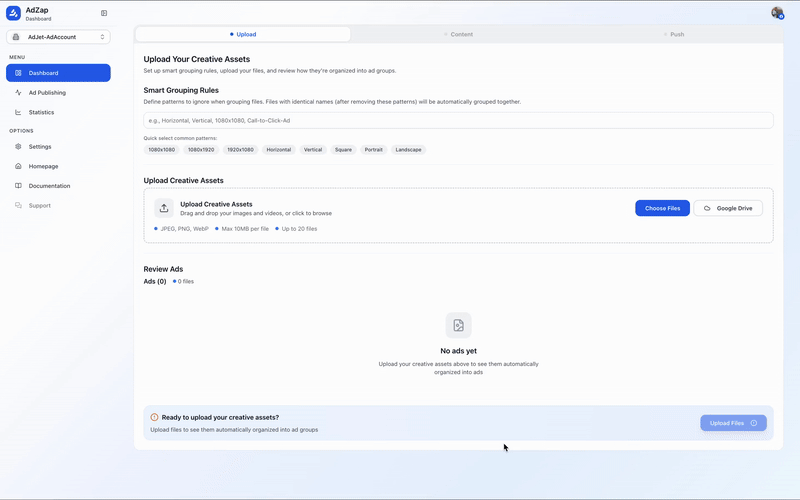Open Support in the sidebar
Image resolution: width=800 pixels, height=500 pixels.
58,206
